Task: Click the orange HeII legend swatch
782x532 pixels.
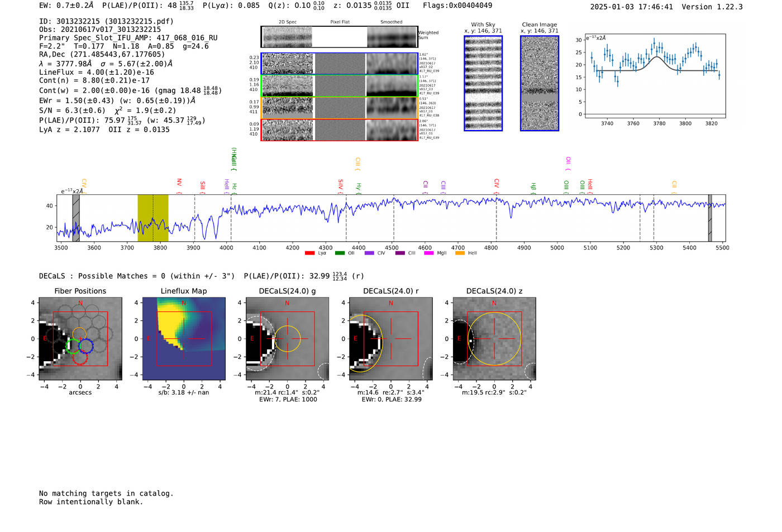Action: 460,253
